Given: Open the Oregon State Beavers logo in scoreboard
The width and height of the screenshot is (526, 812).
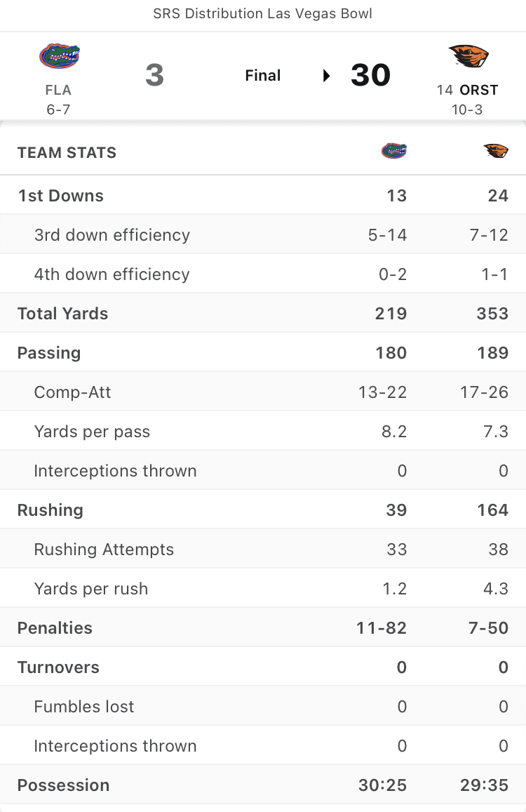Looking at the screenshot, I should coord(468,56).
